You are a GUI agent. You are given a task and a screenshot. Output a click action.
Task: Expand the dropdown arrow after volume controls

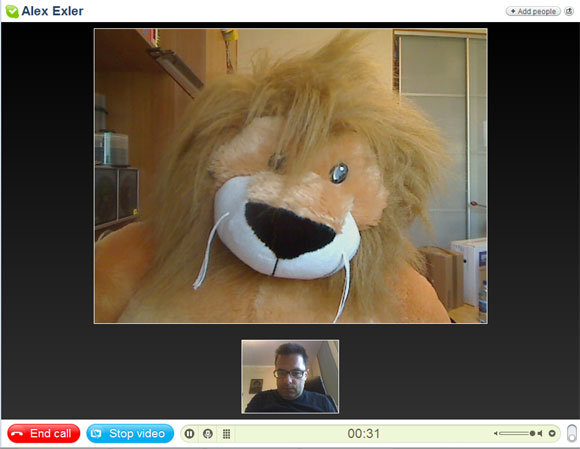click(x=552, y=433)
